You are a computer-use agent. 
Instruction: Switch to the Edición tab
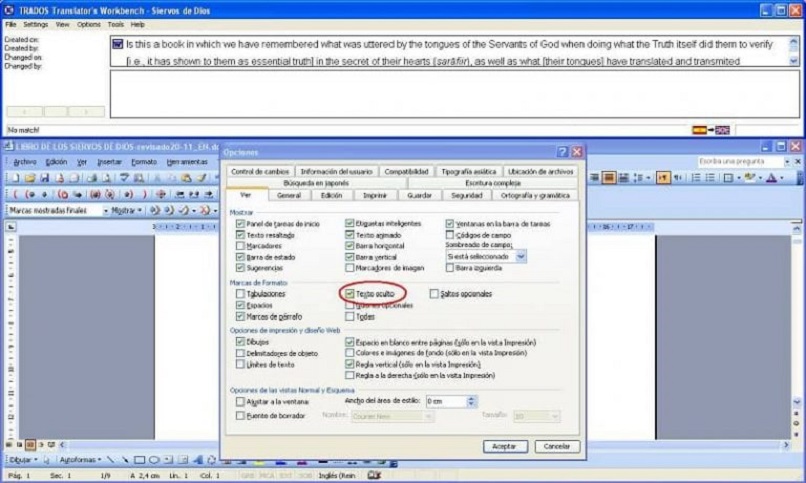[332, 195]
